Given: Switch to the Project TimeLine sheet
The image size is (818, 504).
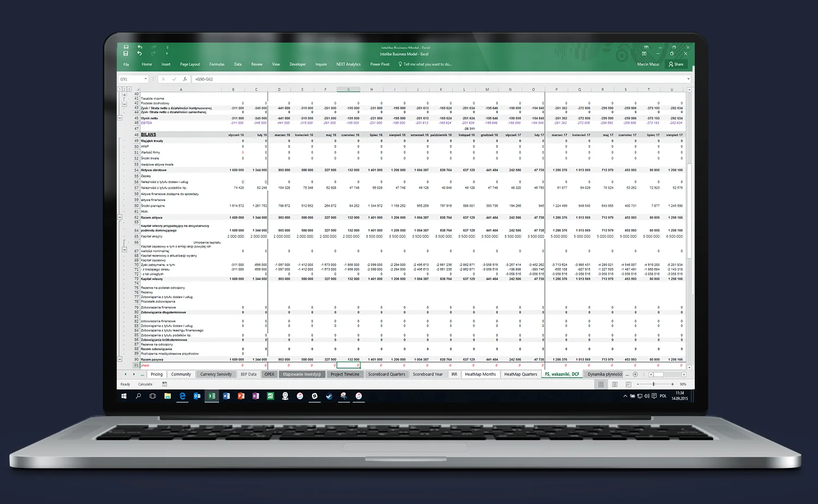Looking at the screenshot, I should click(x=345, y=374).
